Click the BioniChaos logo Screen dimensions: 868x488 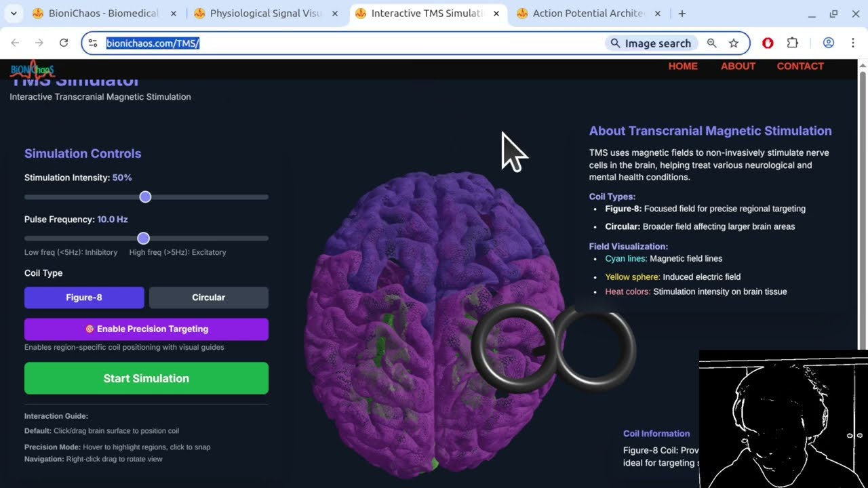pos(33,69)
